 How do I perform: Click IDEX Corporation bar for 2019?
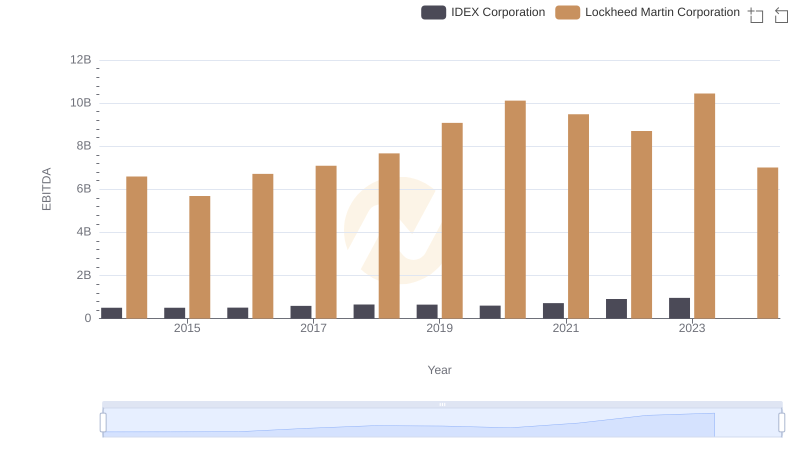pyautogui.click(x=427, y=311)
